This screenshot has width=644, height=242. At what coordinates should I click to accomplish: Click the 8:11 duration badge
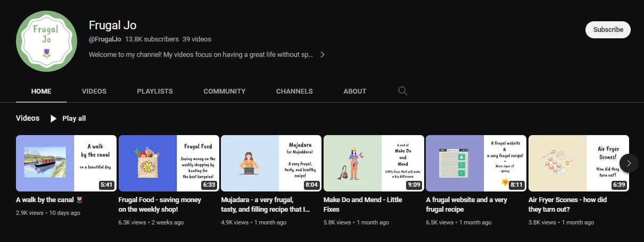[x=517, y=185]
